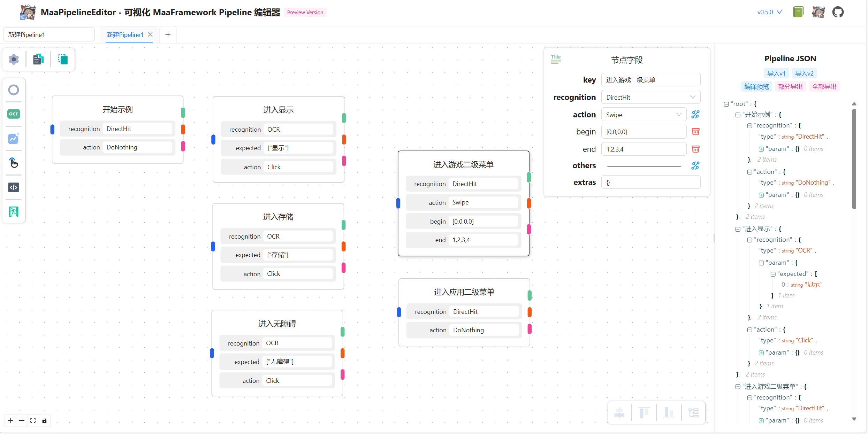Open GitHub repository icon
The width and height of the screenshot is (868, 434).
838,12
